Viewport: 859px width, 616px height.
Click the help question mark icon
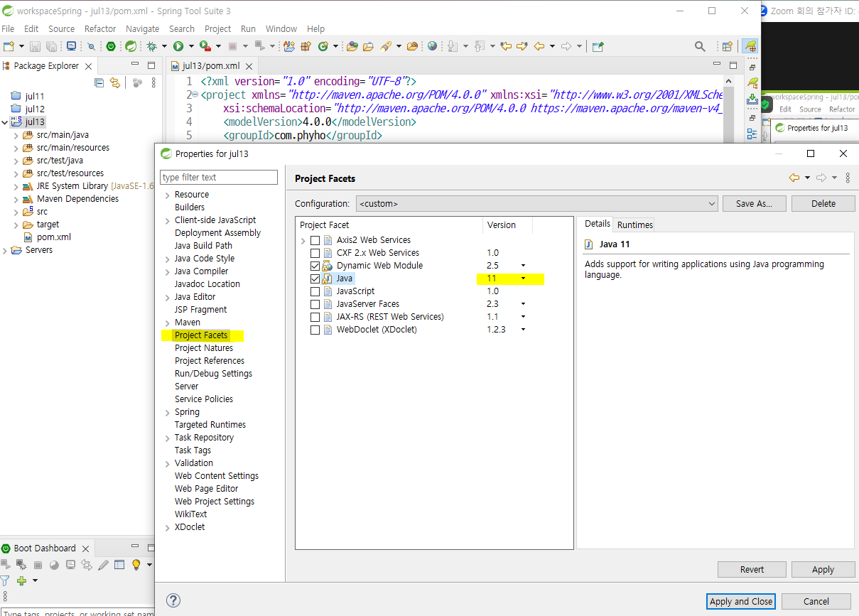click(x=173, y=600)
